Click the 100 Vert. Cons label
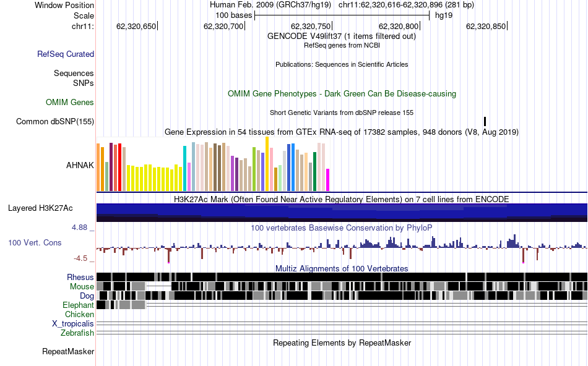The image size is (588, 366). click(x=35, y=243)
